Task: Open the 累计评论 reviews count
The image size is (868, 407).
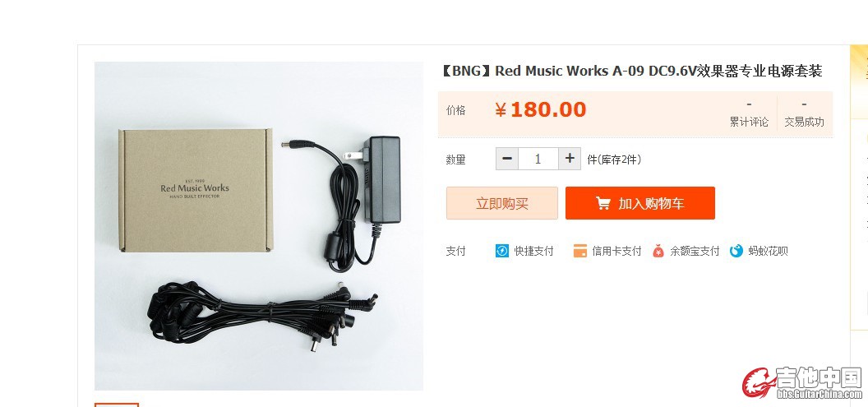Action: [x=749, y=113]
